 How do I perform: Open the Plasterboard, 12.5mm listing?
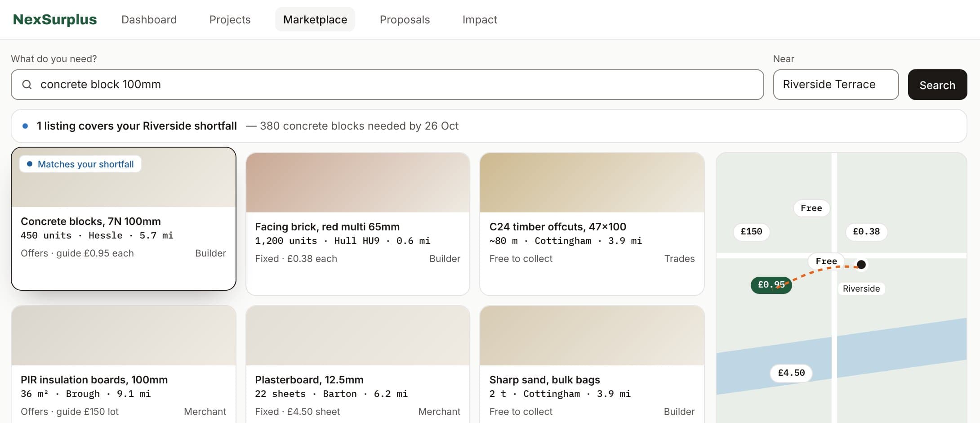click(358, 364)
